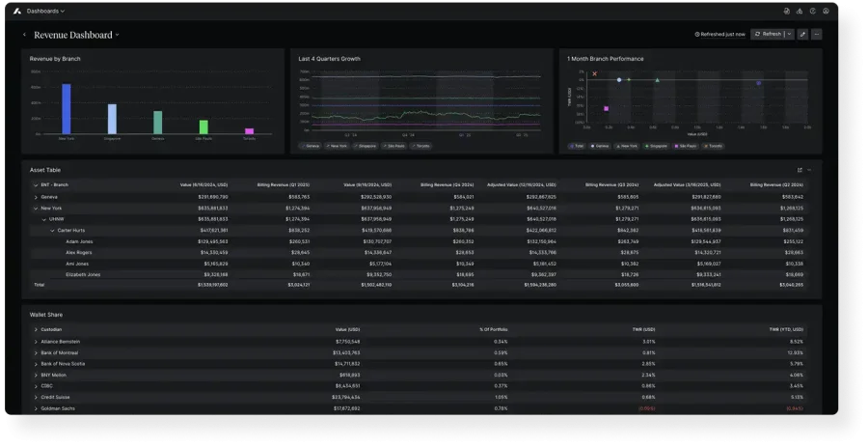This screenshot has width=868, height=447.
Task: Expand the Credit Suisse custodian row
Action: pos(36,397)
